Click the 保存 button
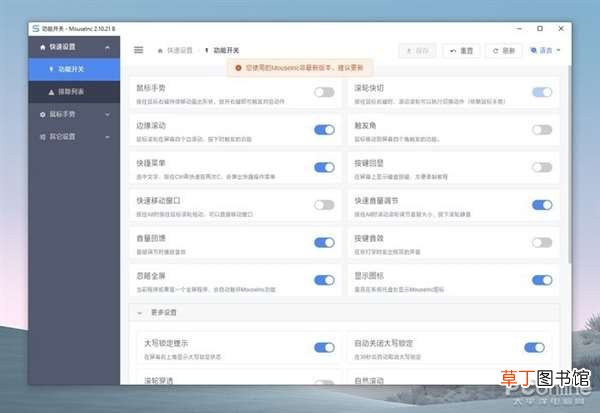600x413 pixels. click(417, 51)
